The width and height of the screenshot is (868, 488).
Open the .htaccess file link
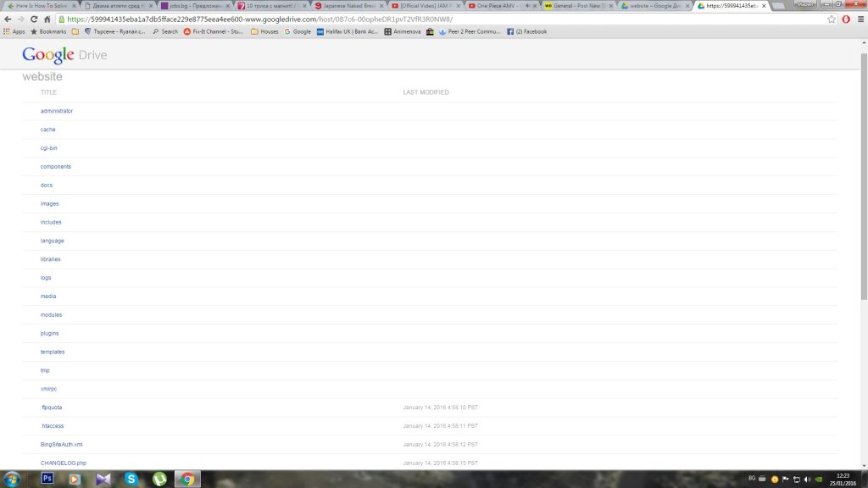click(x=52, y=426)
